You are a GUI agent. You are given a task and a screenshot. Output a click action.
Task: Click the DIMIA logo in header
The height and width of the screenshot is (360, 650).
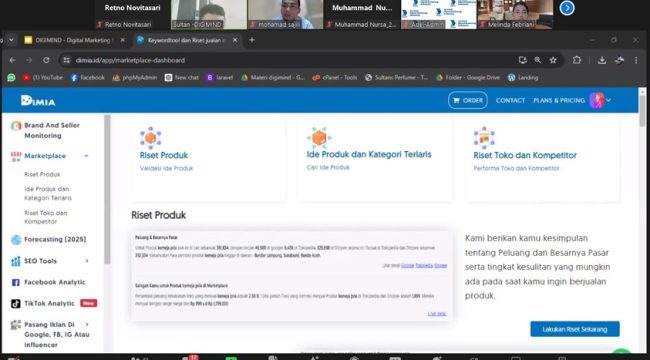tap(38, 101)
